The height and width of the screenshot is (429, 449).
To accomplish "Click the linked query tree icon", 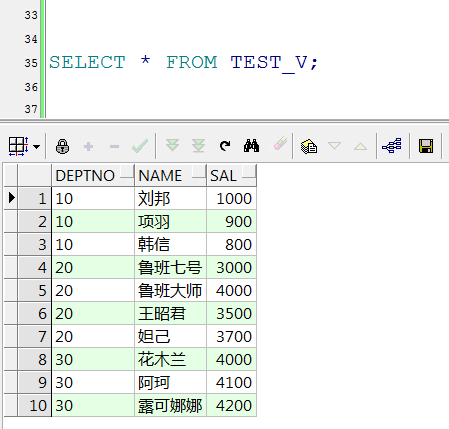I will point(392,146).
